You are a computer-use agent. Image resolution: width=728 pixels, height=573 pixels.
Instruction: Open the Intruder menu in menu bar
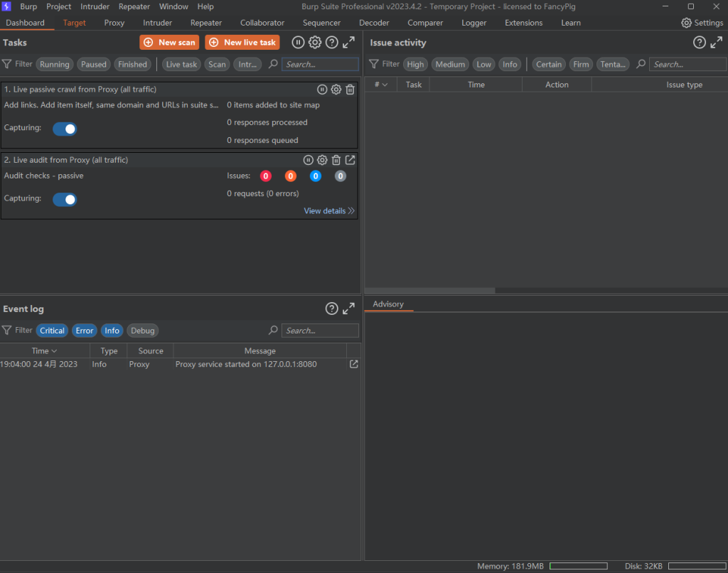click(x=95, y=6)
